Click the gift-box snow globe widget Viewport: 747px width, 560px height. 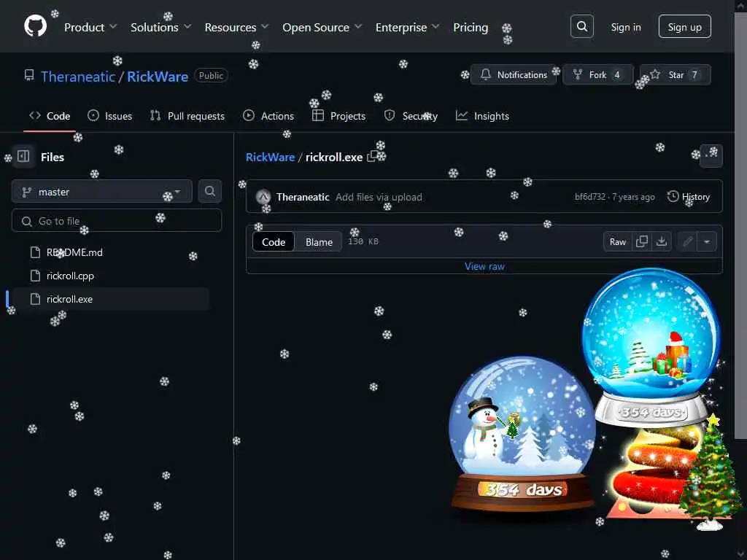651,346
